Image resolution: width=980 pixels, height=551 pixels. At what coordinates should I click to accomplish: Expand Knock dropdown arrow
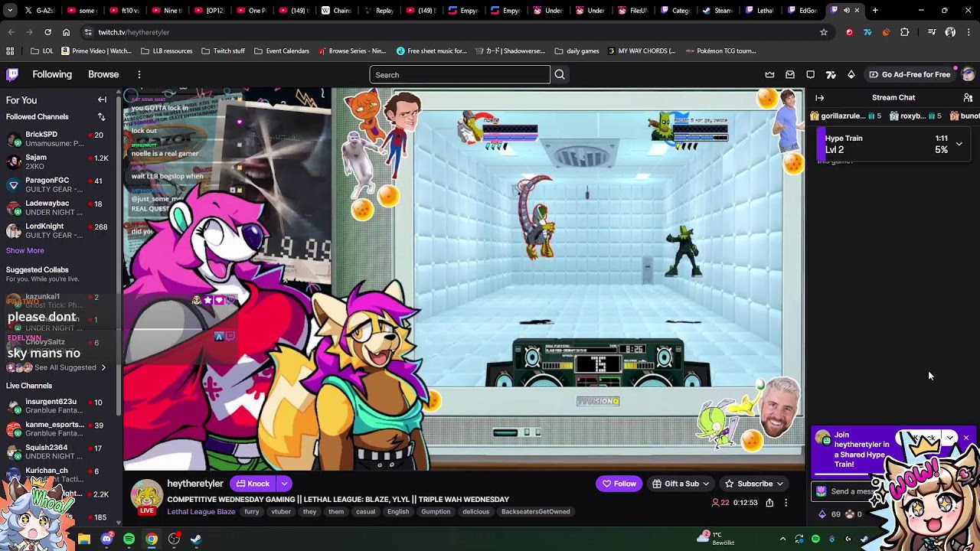(284, 484)
